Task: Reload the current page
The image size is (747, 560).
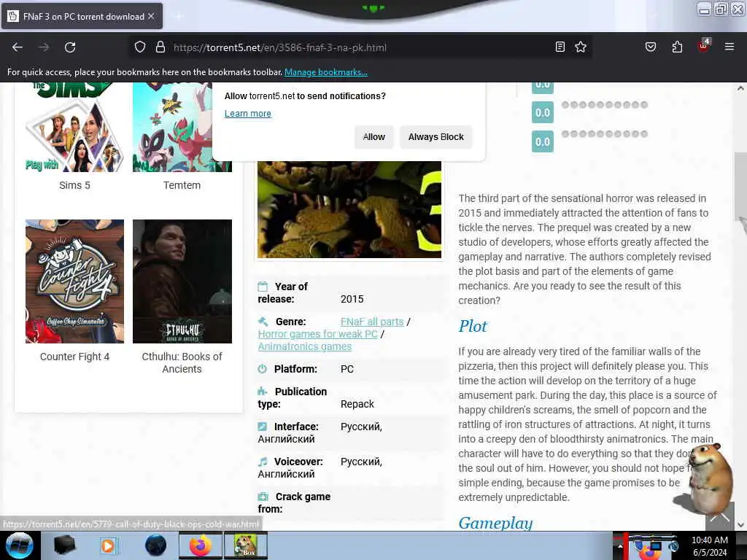Action: coord(70,47)
